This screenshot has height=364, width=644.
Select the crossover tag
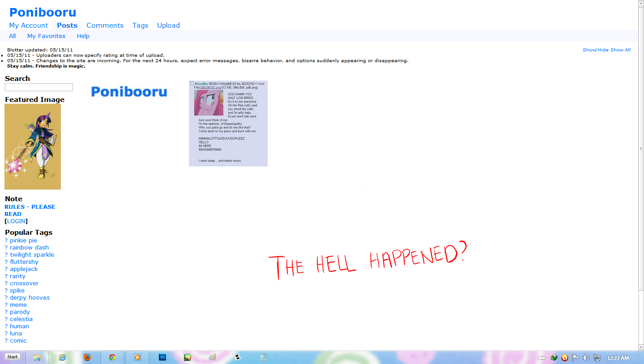(x=24, y=284)
